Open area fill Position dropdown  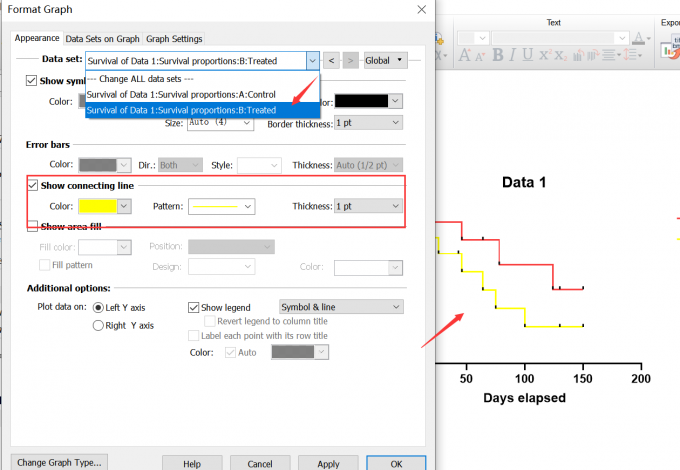coord(231,247)
